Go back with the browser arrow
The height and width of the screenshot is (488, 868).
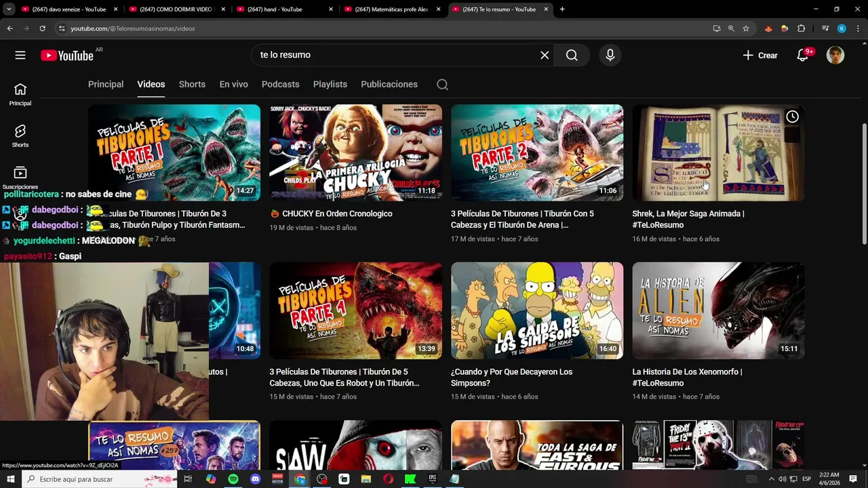tap(9, 28)
